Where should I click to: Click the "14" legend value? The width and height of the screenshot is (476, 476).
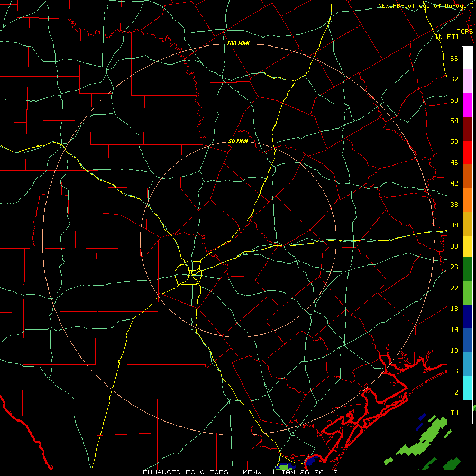454,329
